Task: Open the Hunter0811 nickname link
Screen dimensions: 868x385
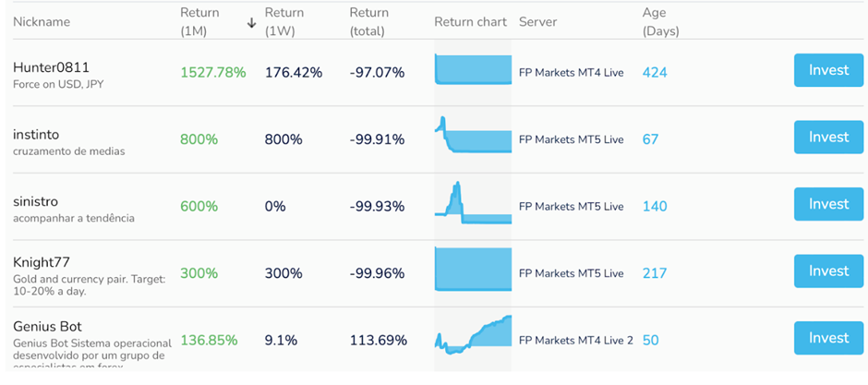Action: [51, 67]
